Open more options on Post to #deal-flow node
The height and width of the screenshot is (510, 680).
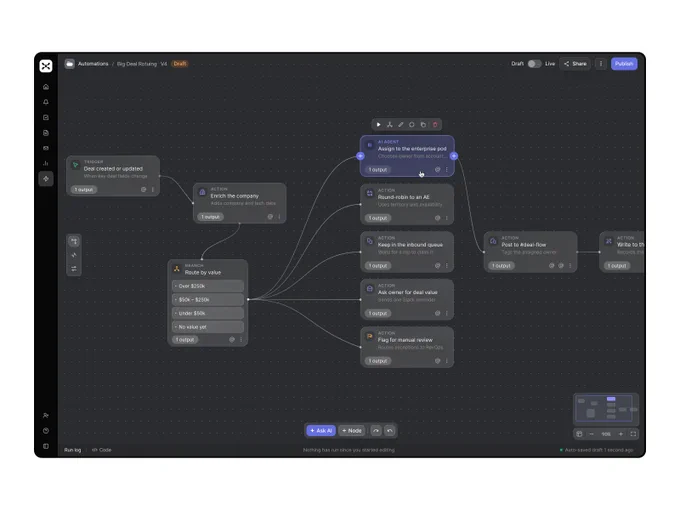click(570, 265)
